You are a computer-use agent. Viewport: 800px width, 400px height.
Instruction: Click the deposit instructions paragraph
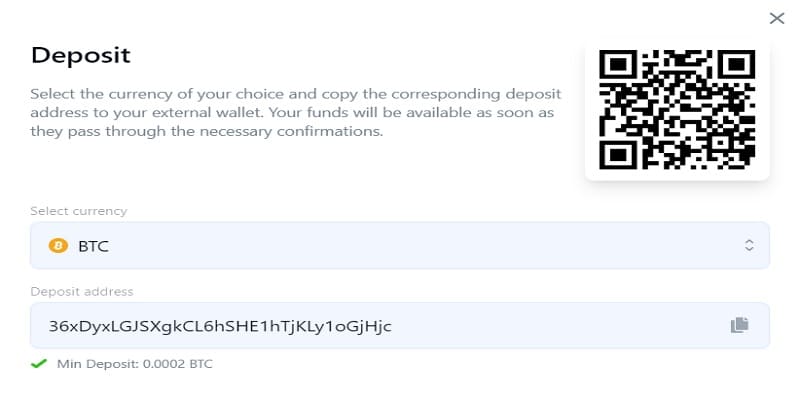295,112
